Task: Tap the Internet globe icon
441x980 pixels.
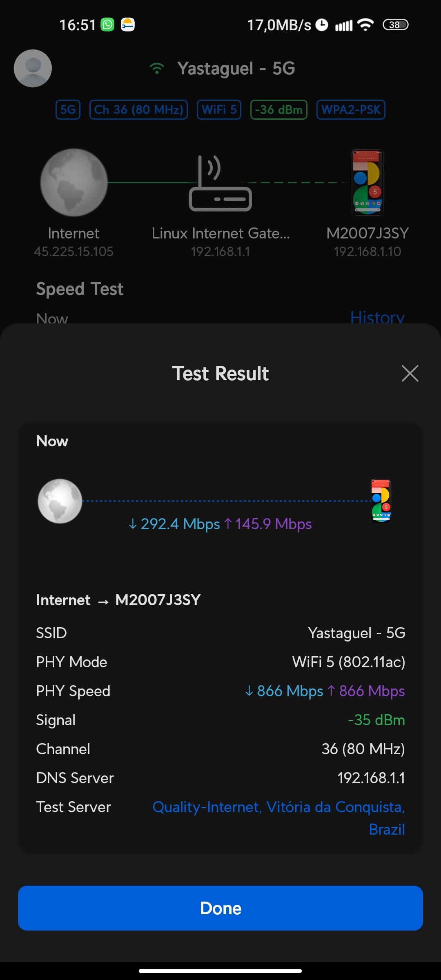Action: pos(73,182)
